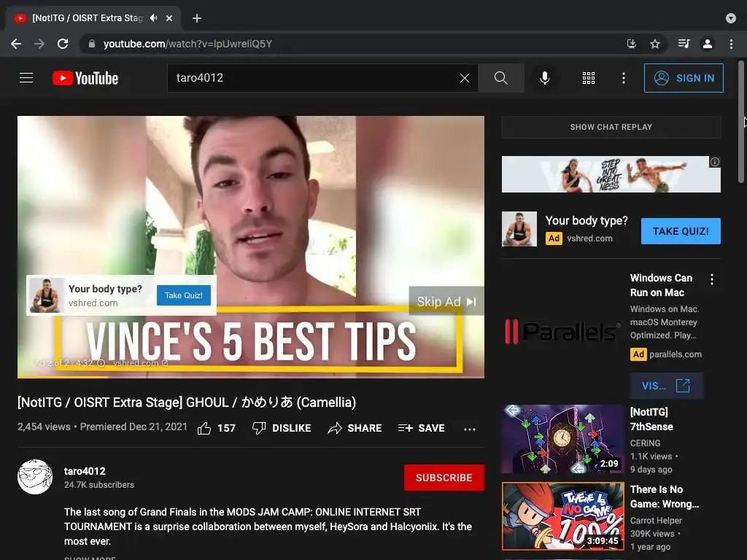This screenshot has height=560, width=747.
Task: Click the page vertical scrollbar
Action: [x=741, y=122]
